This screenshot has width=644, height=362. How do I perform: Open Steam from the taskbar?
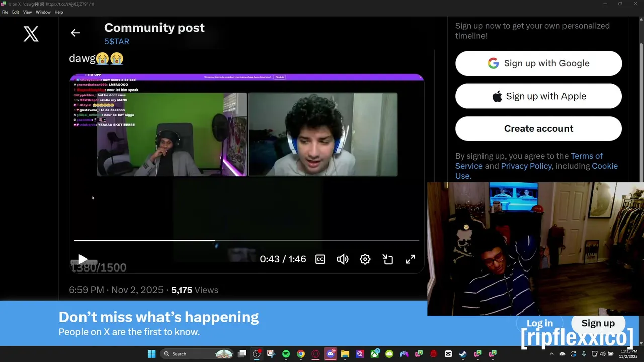coord(463,354)
